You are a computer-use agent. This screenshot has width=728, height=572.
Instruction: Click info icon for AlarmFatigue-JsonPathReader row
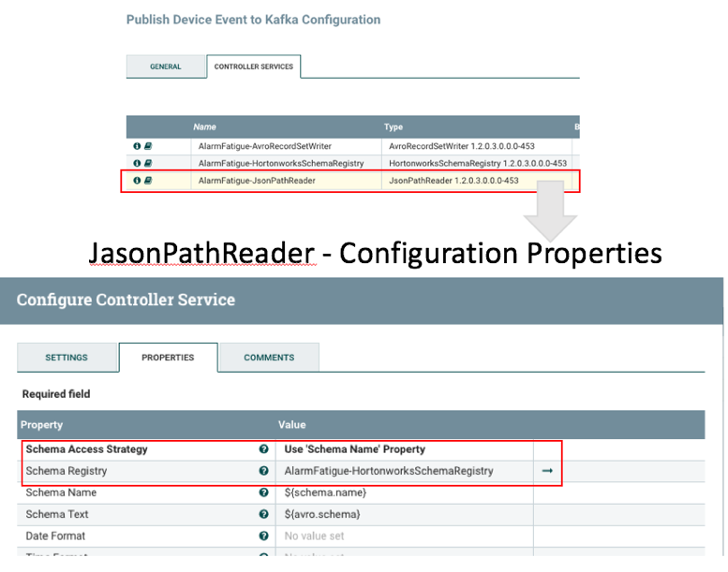coord(137,181)
